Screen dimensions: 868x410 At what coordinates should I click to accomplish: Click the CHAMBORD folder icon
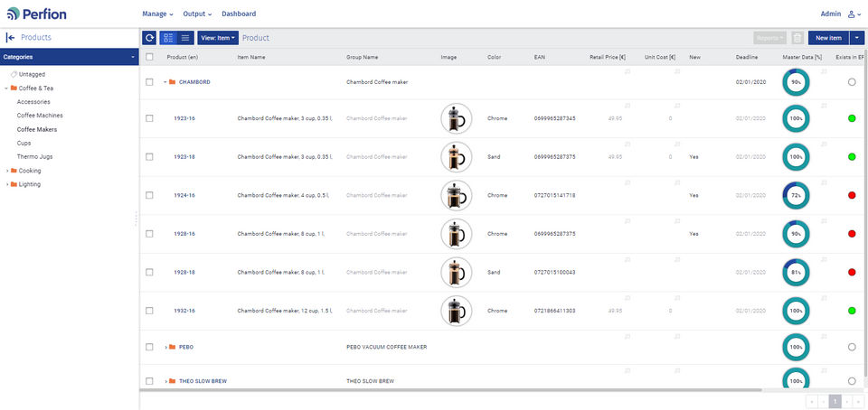coord(172,82)
